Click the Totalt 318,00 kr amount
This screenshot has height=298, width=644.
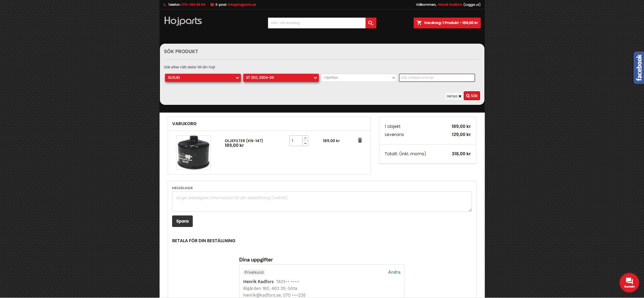(x=461, y=154)
